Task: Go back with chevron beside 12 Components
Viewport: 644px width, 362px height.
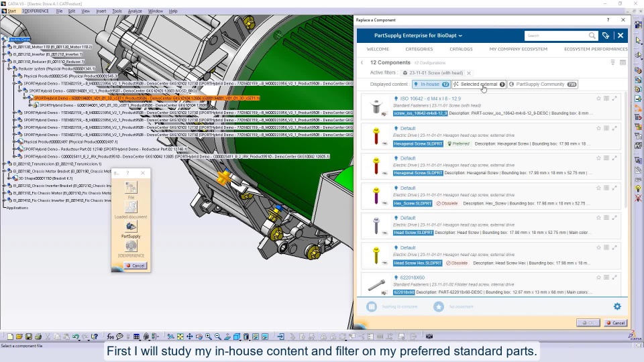Action: (362, 63)
